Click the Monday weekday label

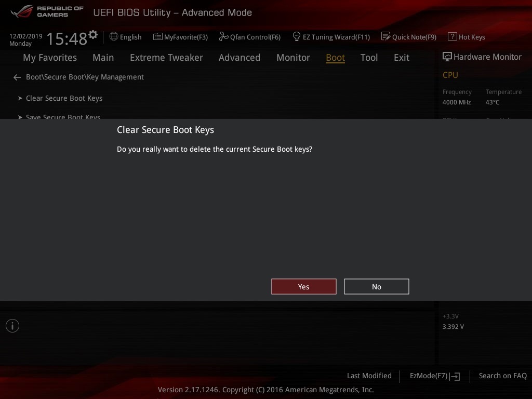[20, 44]
